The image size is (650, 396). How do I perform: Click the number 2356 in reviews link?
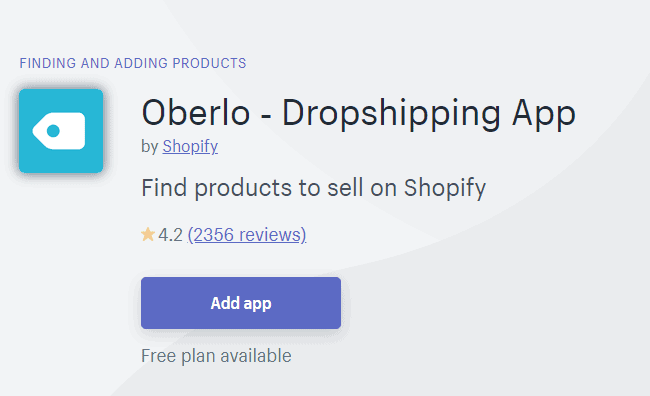coord(214,235)
